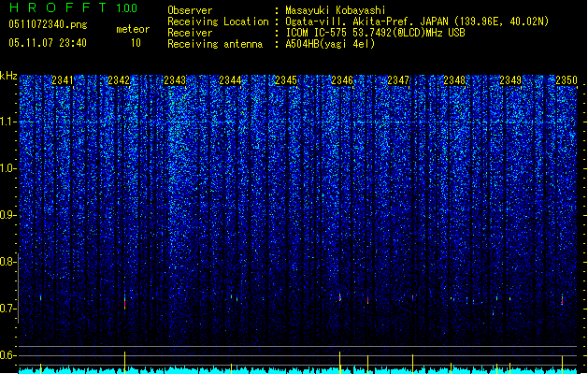Click the 1.1 kHz axis label
Screen dimensions: 588x374
[8, 122]
